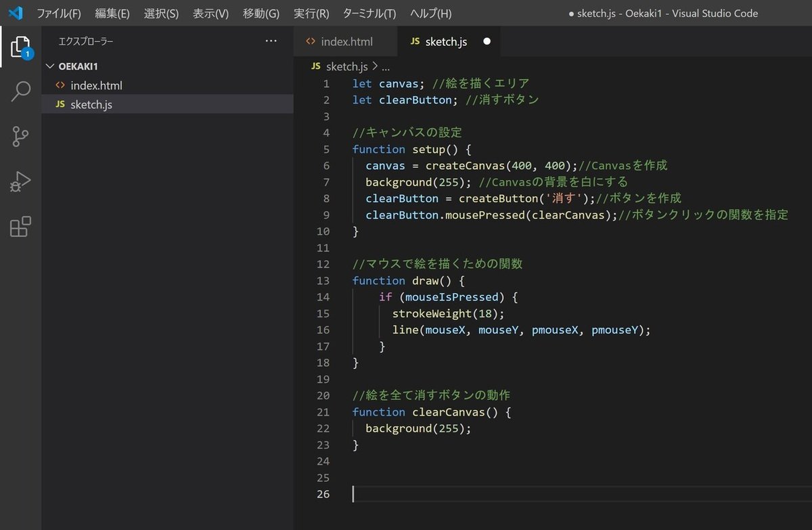Viewport: 812px width, 530px height.
Task: Click the エクスプローラー panel title
Action: [86, 41]
